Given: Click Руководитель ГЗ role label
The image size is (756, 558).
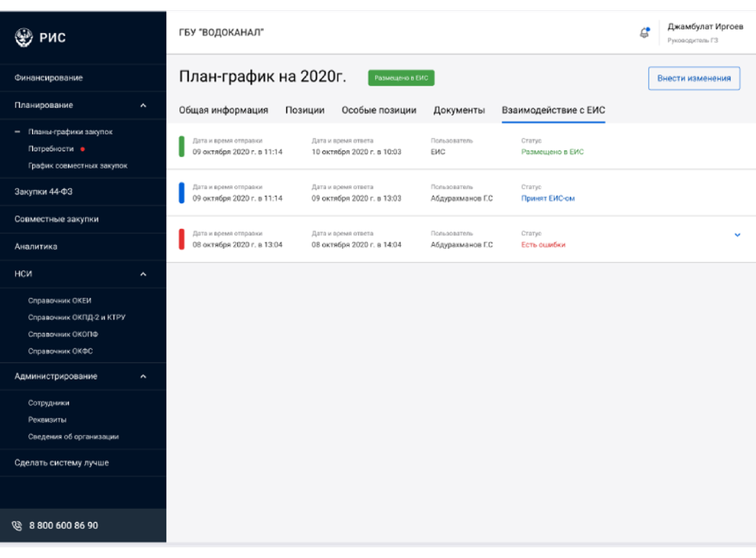Looking at the screenshot, I should pos(693,40).
